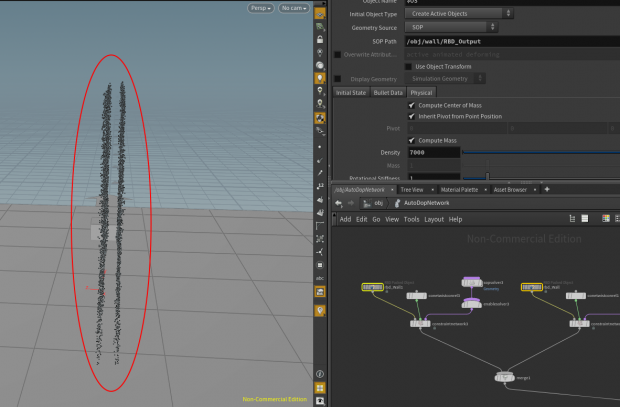
Task: Enable Use Object Transform checkbox
Action: point(408,66)
